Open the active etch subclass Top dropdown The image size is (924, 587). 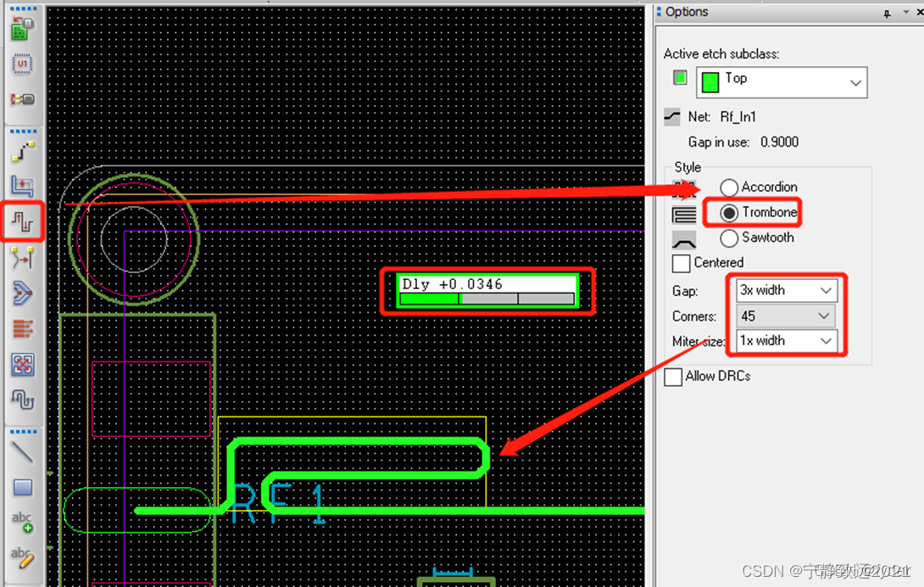pos(782,82)
